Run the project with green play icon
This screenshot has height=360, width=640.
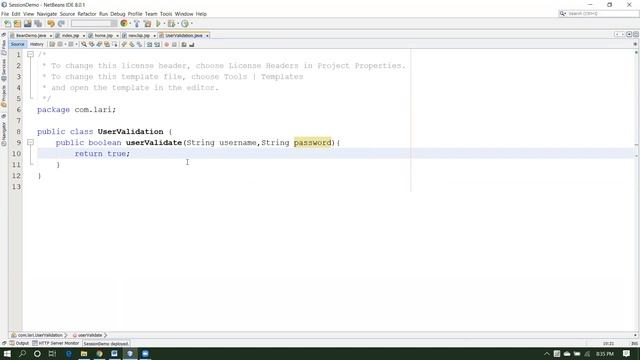click(158, 24)
